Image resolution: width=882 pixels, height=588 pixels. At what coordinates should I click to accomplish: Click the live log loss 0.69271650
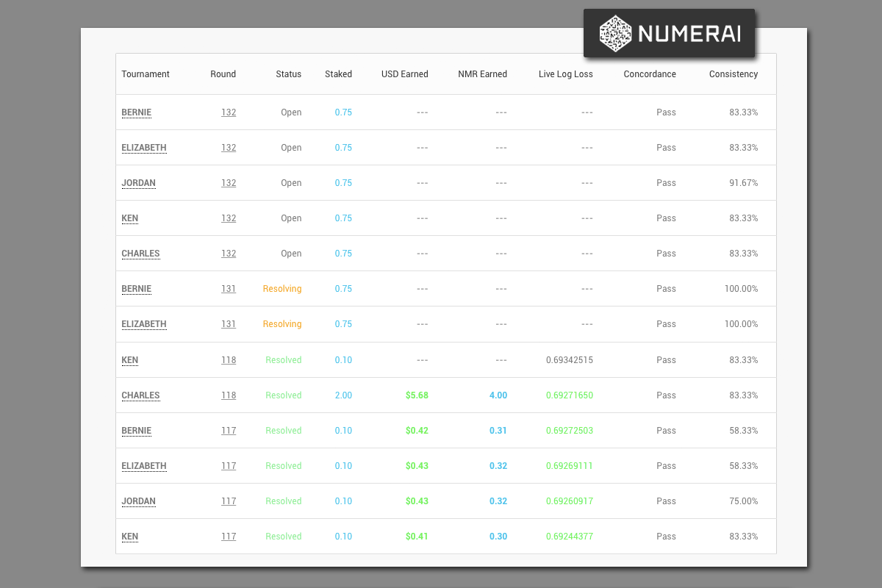coord(570,395)
